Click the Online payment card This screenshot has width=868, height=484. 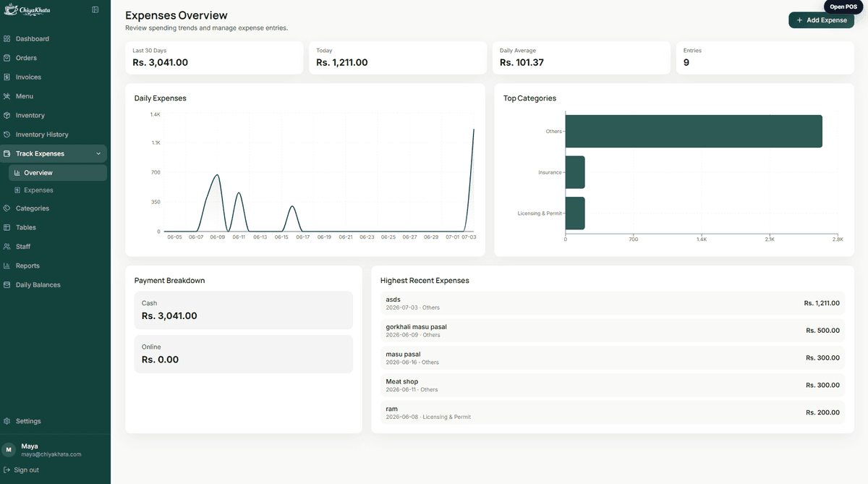click(x=244, y=354)
